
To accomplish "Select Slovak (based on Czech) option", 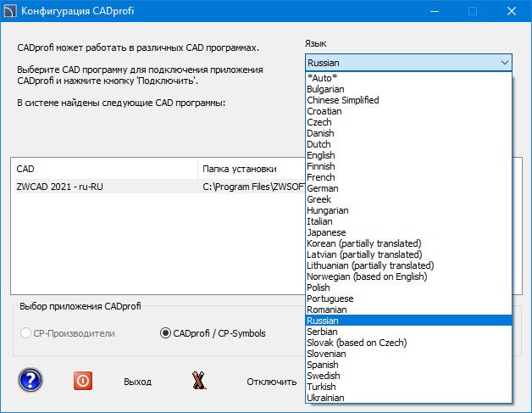I will pos(357,343).
